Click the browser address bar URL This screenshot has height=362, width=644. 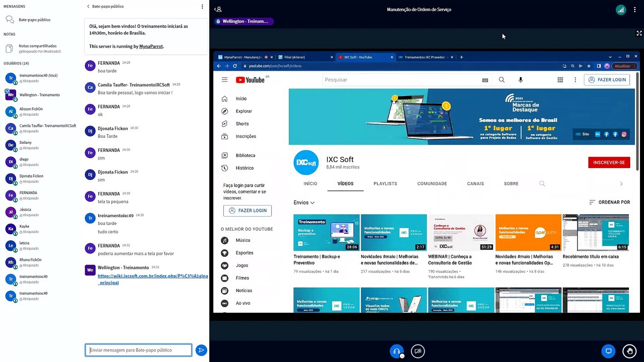coord(275,66)
